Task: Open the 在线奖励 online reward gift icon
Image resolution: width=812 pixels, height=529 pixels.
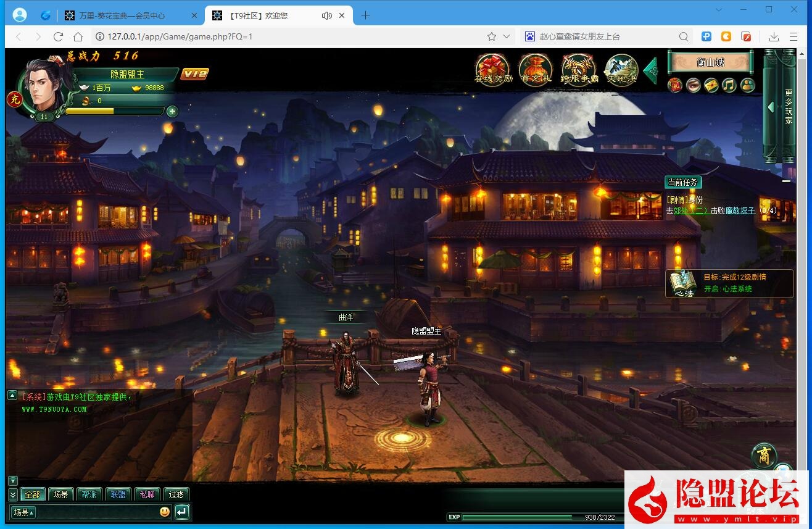Action: (x=492, y=69)
